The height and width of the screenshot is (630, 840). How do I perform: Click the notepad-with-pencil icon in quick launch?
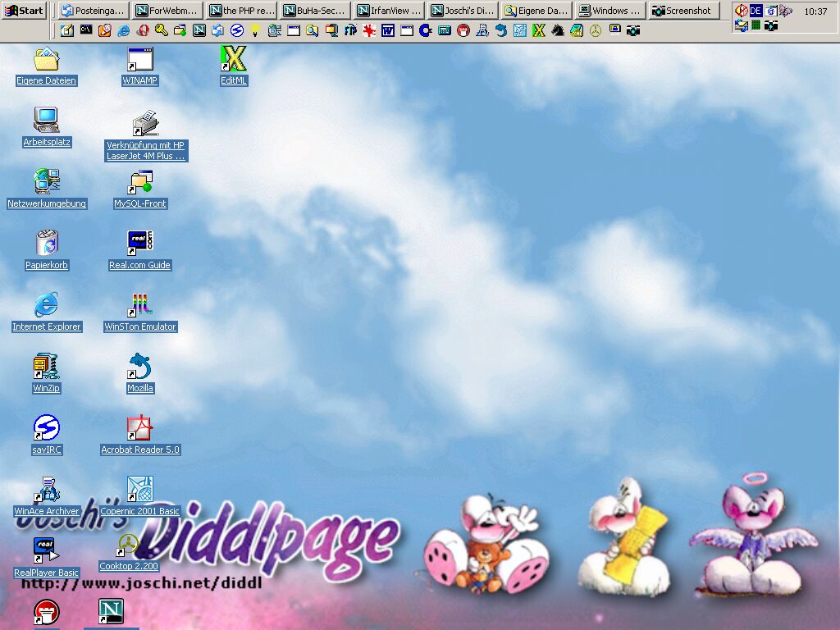coord(67,30)
